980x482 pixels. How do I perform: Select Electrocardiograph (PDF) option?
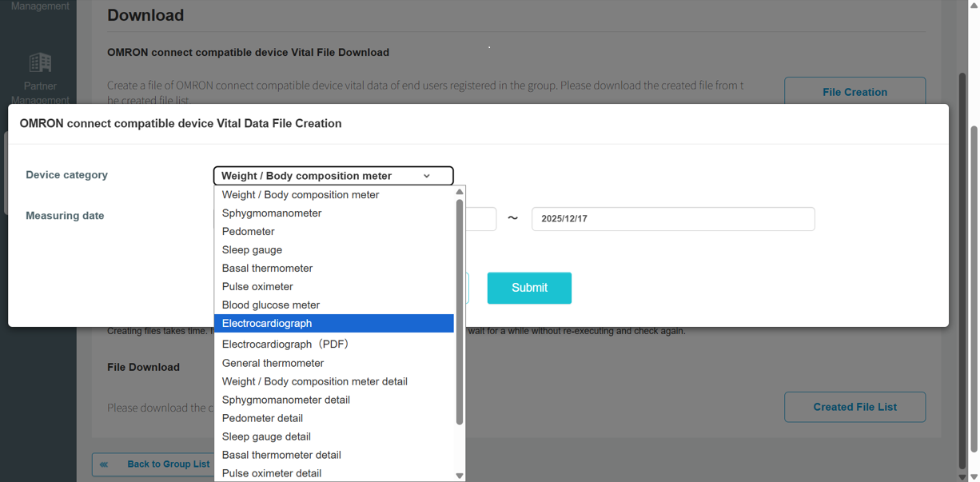(334, 345)
